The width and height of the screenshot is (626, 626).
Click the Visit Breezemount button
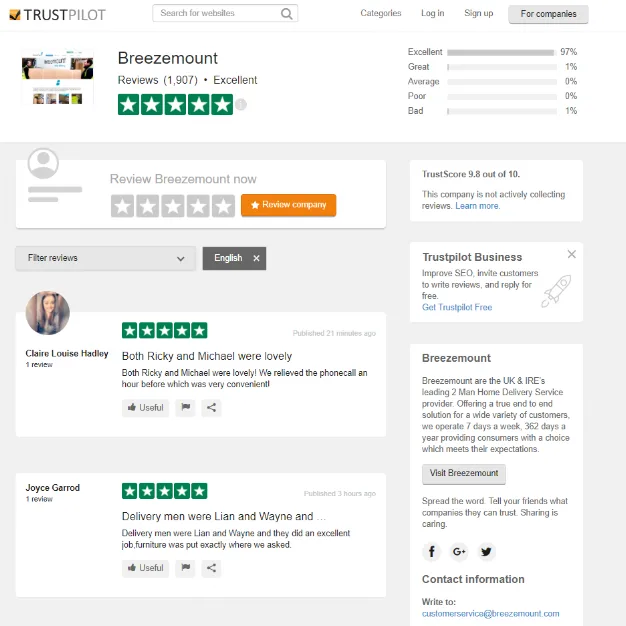coord(464,474)
